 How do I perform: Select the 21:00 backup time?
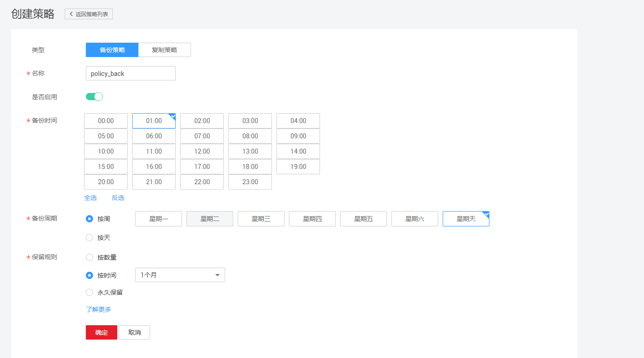pyautogui.click(x=154, y=182)
